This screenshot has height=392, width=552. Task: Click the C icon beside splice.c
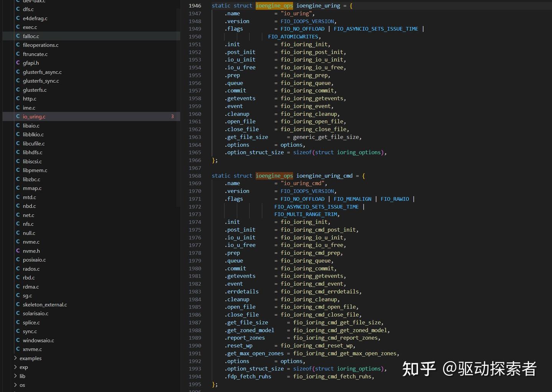18,322
